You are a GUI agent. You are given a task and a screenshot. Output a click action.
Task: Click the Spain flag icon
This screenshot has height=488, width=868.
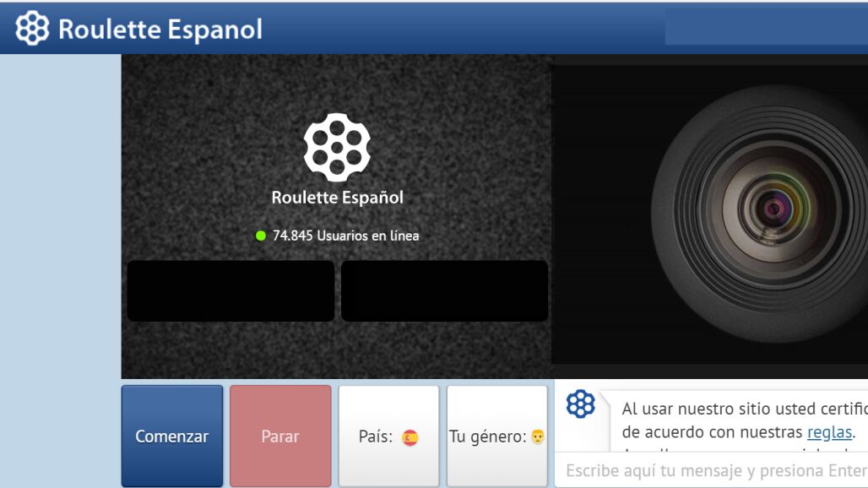(410, 437)
